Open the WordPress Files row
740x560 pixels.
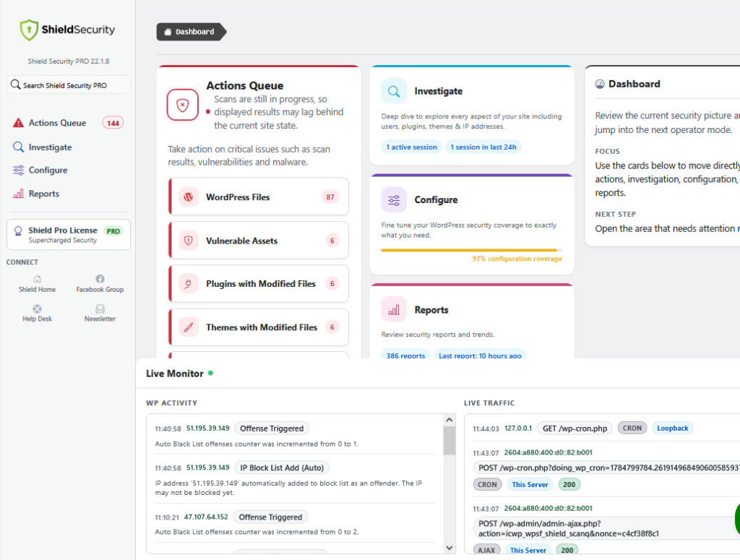tap(259, 197)
